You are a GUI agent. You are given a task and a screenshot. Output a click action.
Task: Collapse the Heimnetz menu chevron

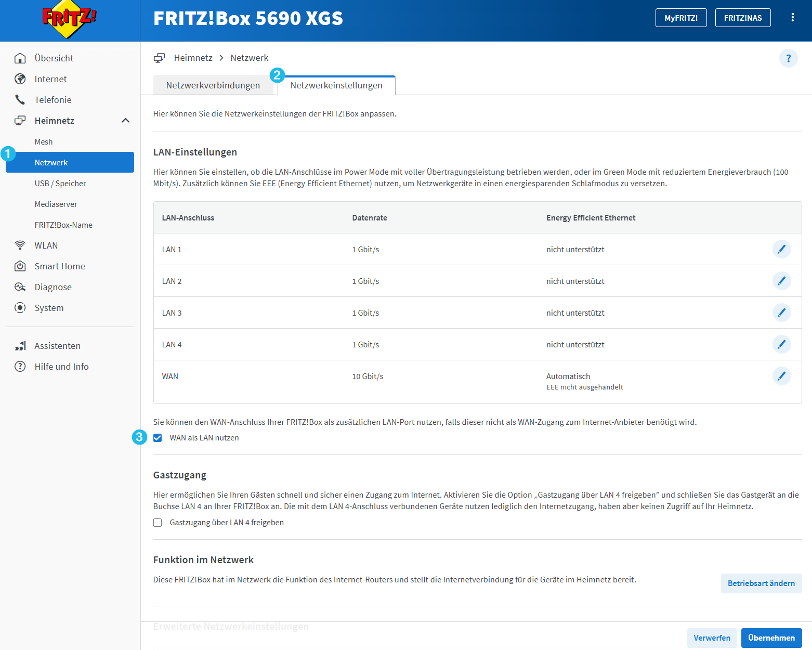(x=125, y=121)
